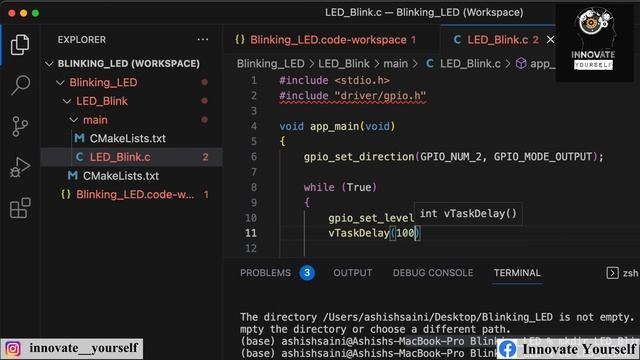Click the zsh terminal label
640x360 pixels.
630,273
